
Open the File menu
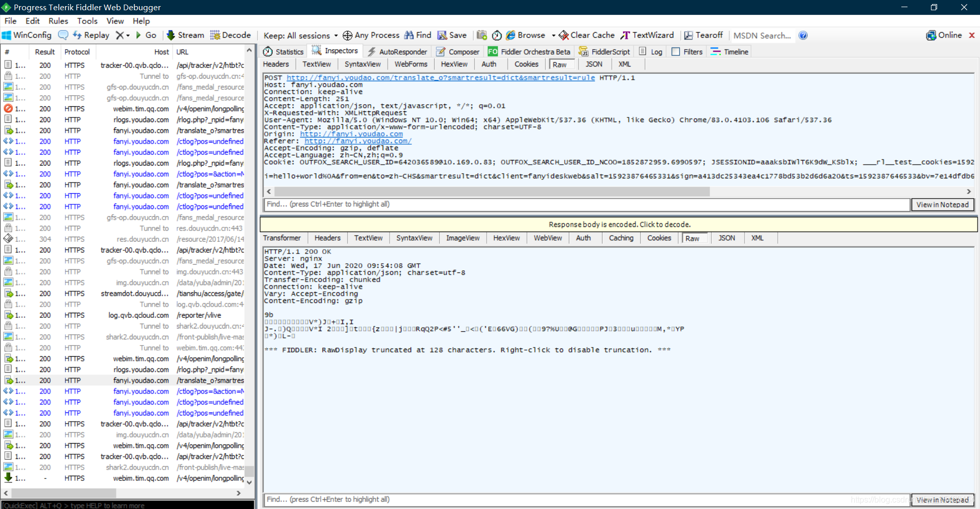10,21
